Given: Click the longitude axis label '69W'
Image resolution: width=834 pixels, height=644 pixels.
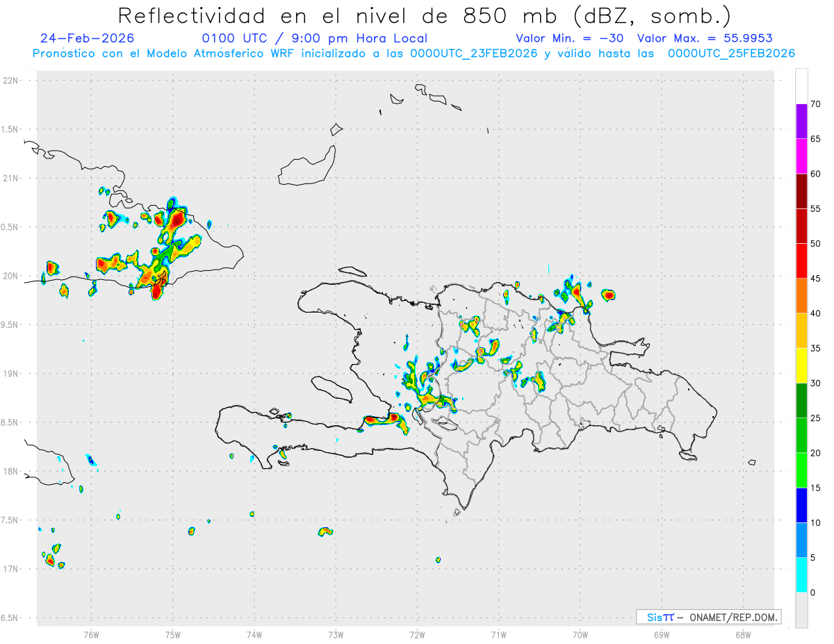Looking at the screenshot, I should pyautogui.click(x=662, y=634).
